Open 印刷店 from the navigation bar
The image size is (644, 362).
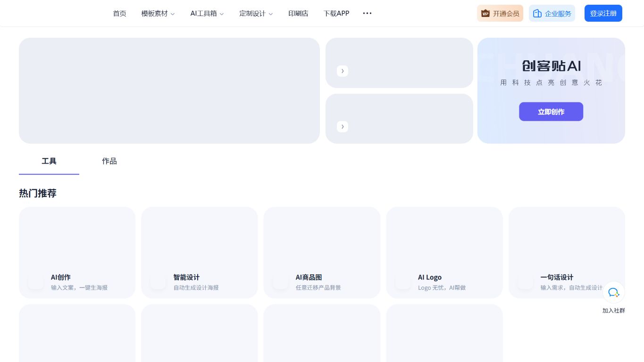(x=298, y=13)
